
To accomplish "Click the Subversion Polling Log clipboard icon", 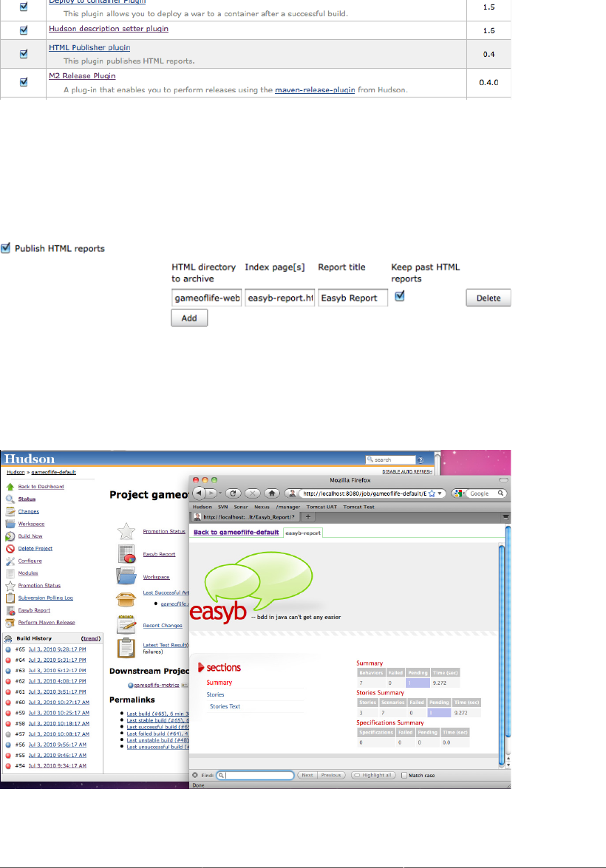I will [10, 598].
